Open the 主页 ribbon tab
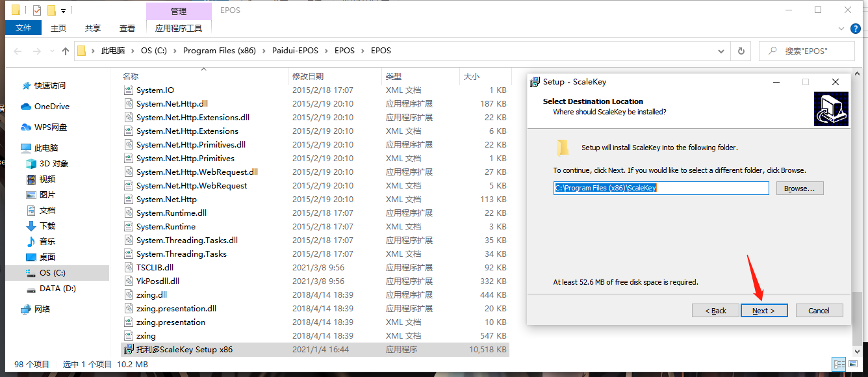The width and height of the screenshot is (868, 377). click(58, 28)
